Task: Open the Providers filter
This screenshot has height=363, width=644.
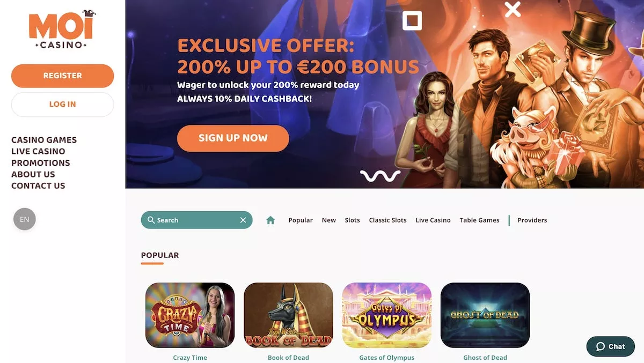Action: point(532,220)
